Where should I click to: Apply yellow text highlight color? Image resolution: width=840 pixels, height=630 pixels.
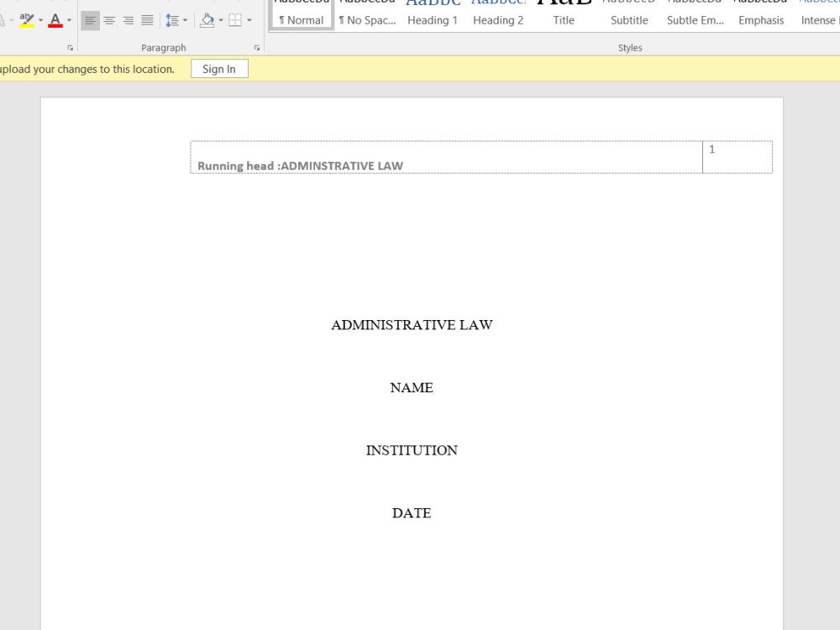click(x=25, y=20)
